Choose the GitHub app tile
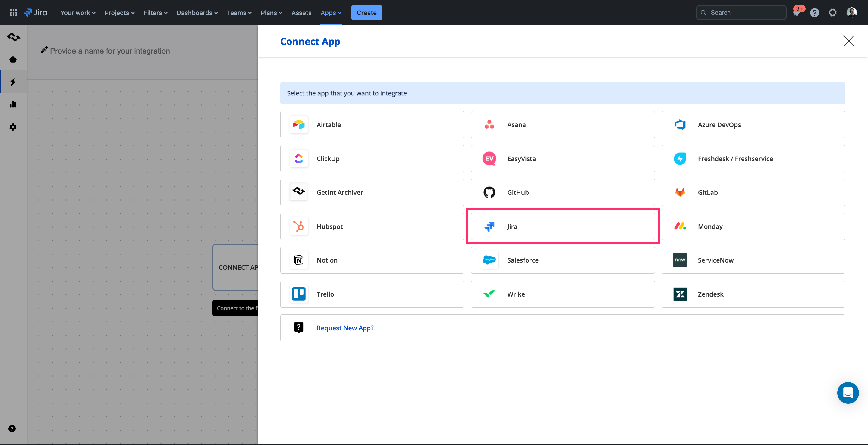The image size is (868, 445). tap(562, 192)
